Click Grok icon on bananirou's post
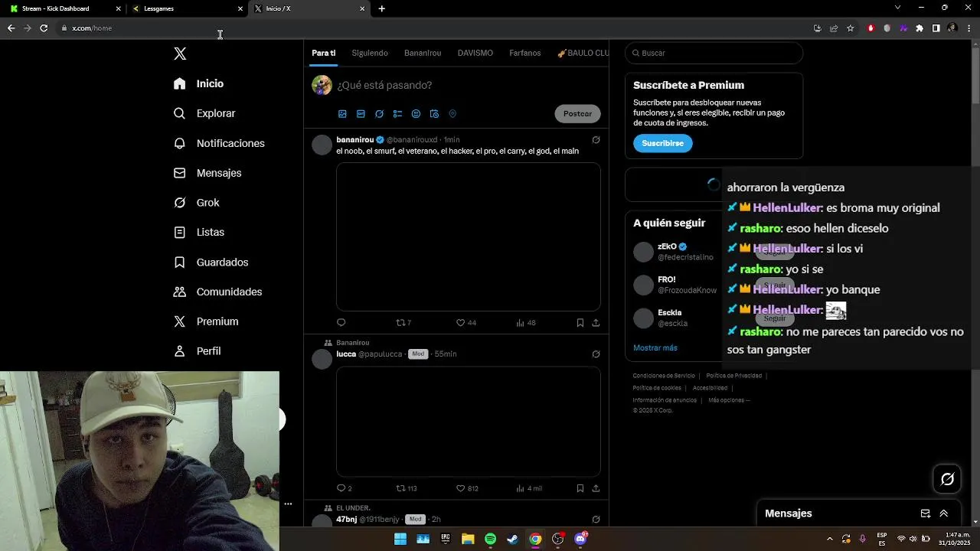The image size is (980, 551). [x=596, y=140]
